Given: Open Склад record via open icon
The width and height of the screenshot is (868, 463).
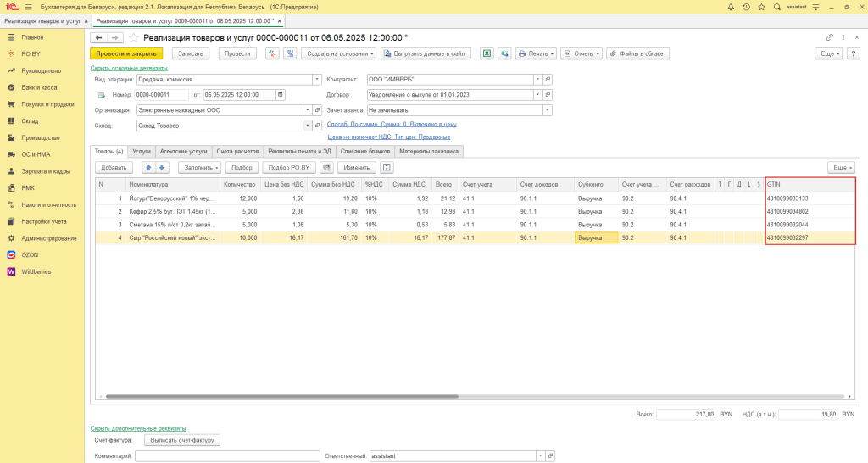Looking at the screenshot, I should tap(317, 126).
